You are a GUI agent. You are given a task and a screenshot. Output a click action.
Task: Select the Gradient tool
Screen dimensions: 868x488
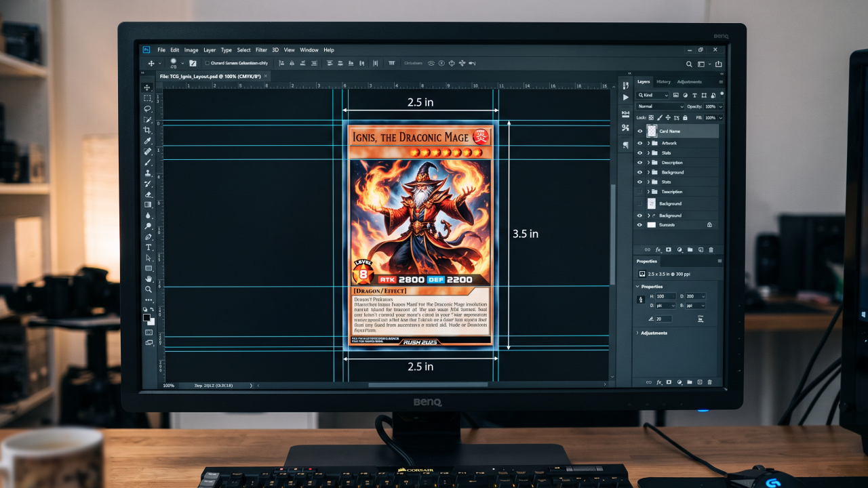pos(147,205)
